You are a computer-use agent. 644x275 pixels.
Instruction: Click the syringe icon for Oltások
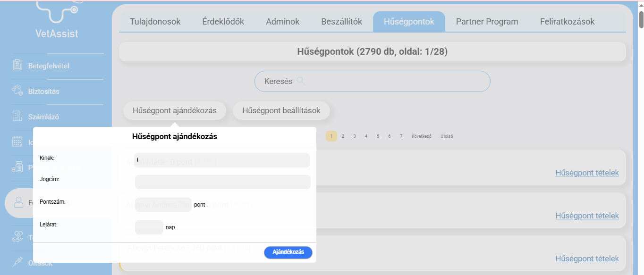17,263
